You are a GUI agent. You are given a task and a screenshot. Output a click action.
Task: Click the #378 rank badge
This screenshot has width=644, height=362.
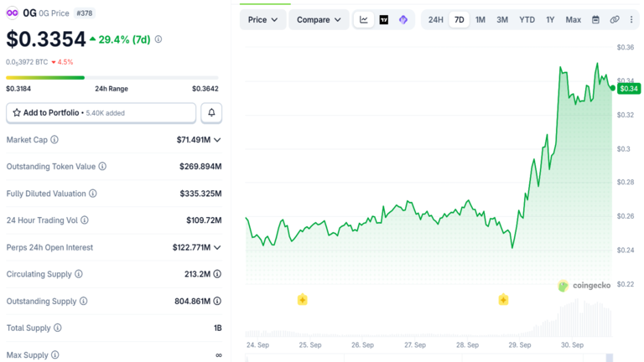84,13
